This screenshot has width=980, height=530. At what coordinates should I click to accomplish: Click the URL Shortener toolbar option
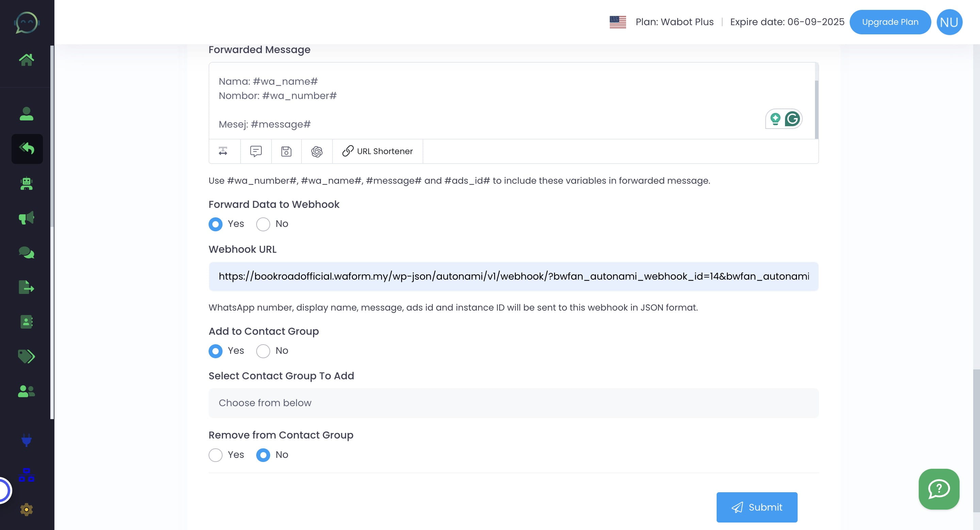377,151
